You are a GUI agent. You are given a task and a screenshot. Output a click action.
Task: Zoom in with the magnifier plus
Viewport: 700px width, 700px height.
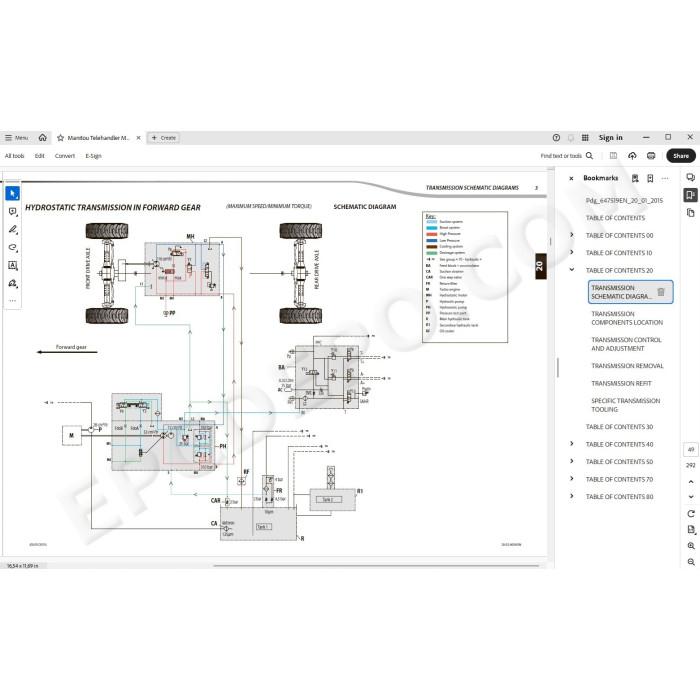(x=691, y=546)
